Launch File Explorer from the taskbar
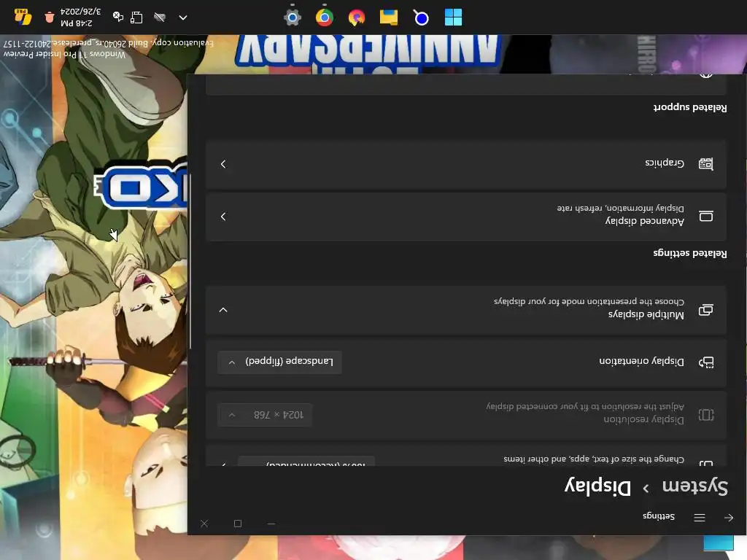This screenshot has height=560, width=747. pyautogui.click(x=389, y=17)
